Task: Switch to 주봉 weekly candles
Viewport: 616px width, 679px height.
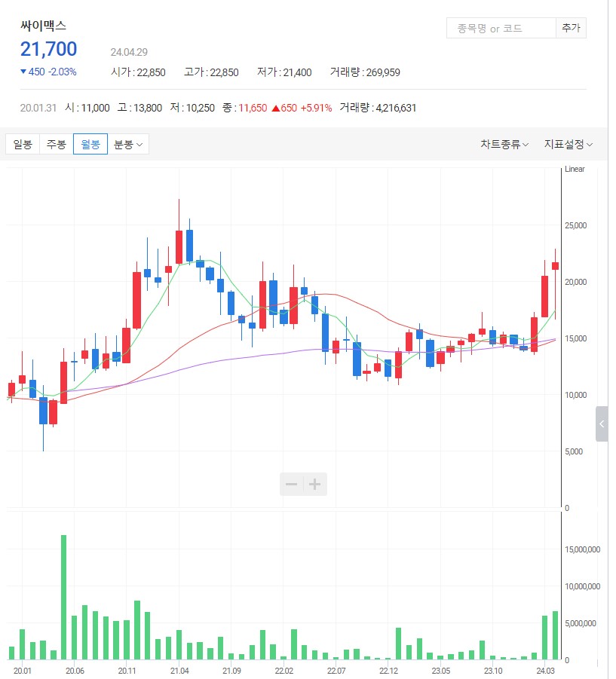Action: [57, 145]
